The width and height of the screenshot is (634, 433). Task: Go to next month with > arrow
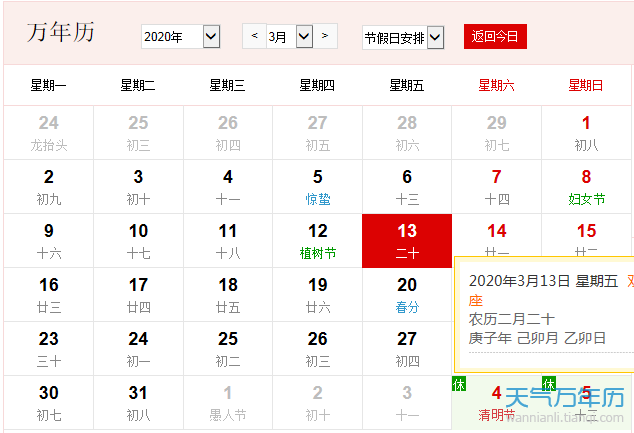325,36
